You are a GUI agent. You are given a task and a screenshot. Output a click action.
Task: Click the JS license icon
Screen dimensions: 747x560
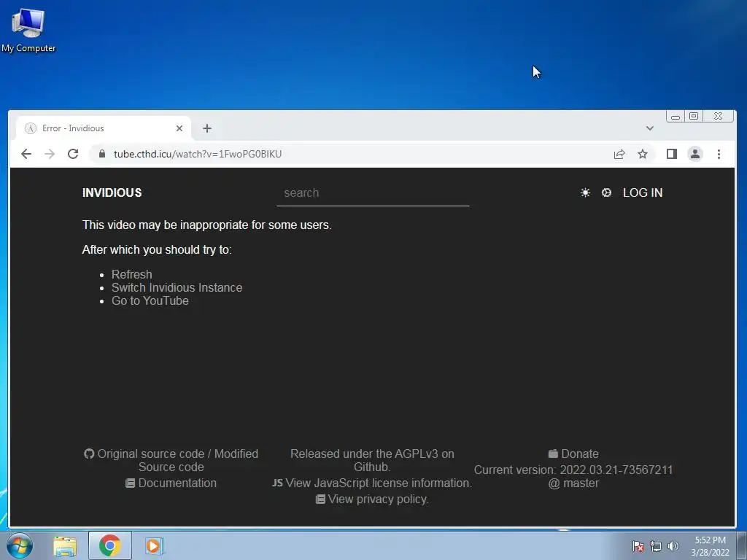coord(277,483)
